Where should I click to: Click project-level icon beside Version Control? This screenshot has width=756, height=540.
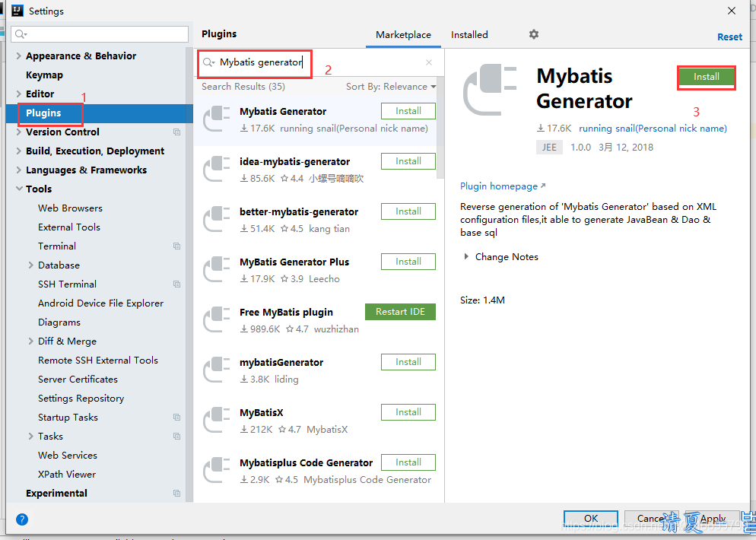177,132
